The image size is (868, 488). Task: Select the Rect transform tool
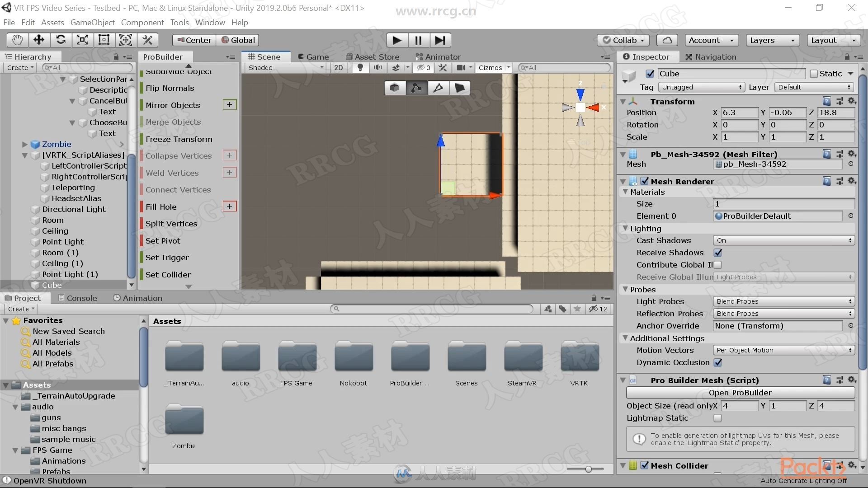coord(104,40)
